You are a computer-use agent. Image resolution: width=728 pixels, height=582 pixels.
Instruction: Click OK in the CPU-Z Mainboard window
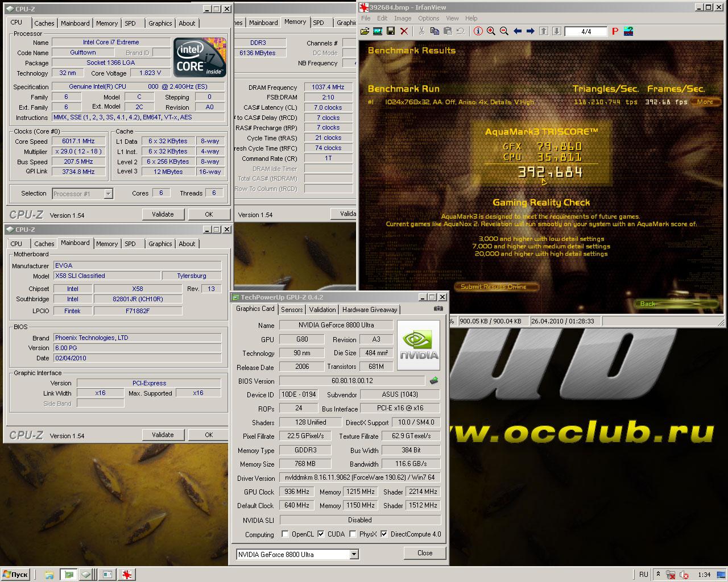209,435
